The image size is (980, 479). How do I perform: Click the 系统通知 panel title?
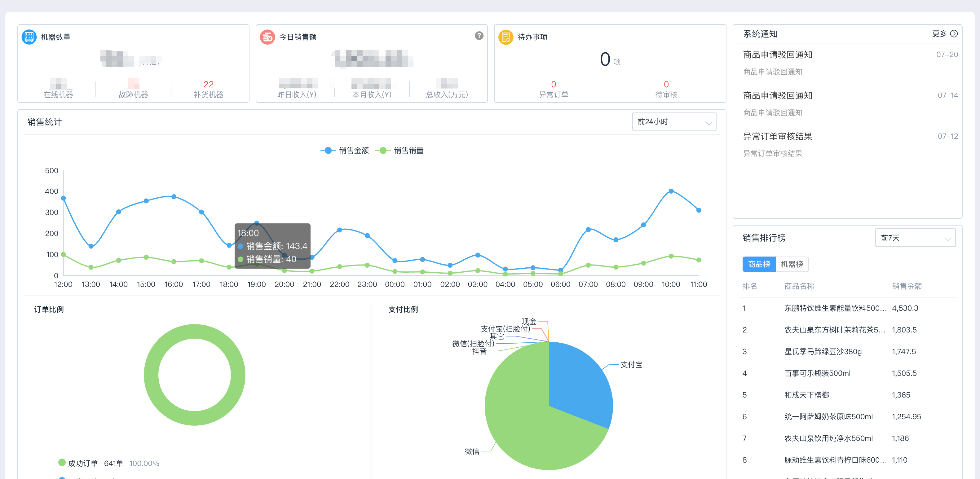coord(760,34)
